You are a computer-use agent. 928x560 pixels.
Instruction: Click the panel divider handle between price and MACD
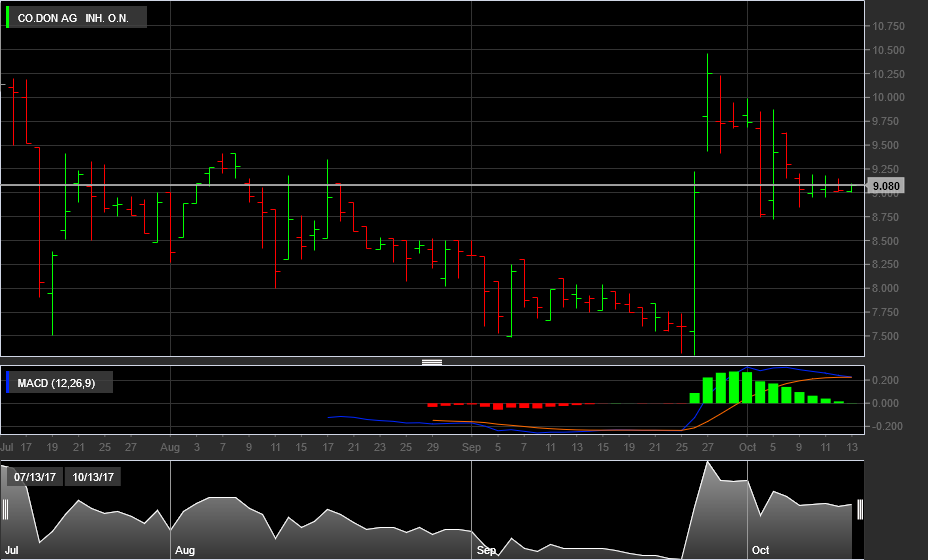(x=432, y=362)
